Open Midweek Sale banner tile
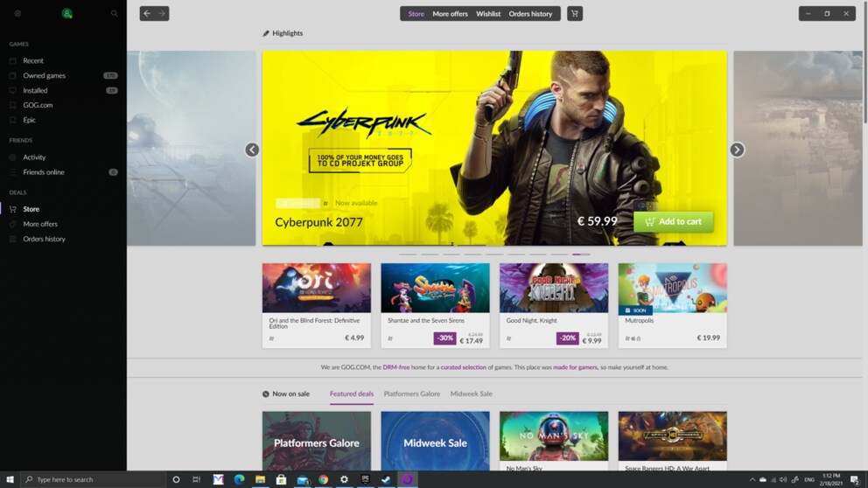The height and width of the screenshot is (488, 868). click(435, 441)
